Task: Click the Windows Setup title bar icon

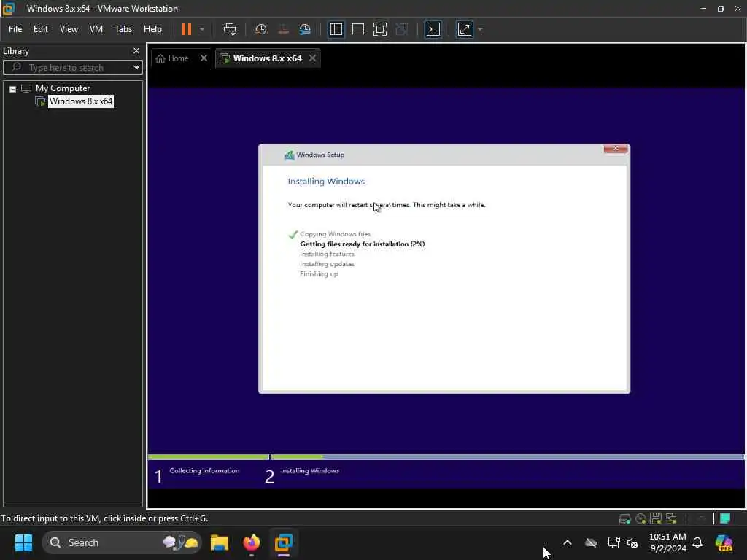Action: click(x=289, y=155)
